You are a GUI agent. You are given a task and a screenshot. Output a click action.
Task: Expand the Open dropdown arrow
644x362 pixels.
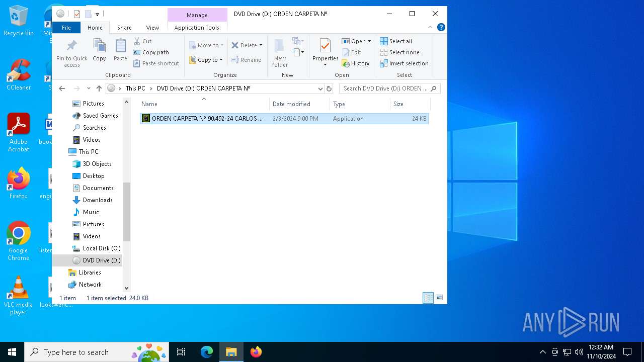point(369,41)
